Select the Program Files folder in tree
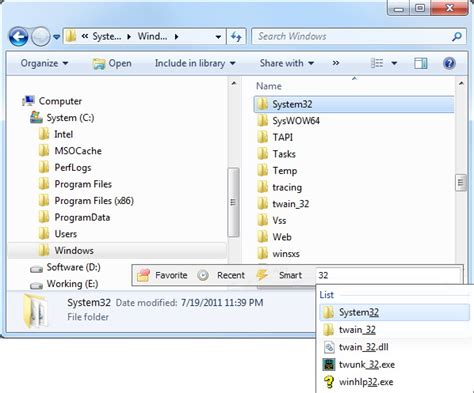The height and width of the screenshot is (393, 474). coord(75,184)
